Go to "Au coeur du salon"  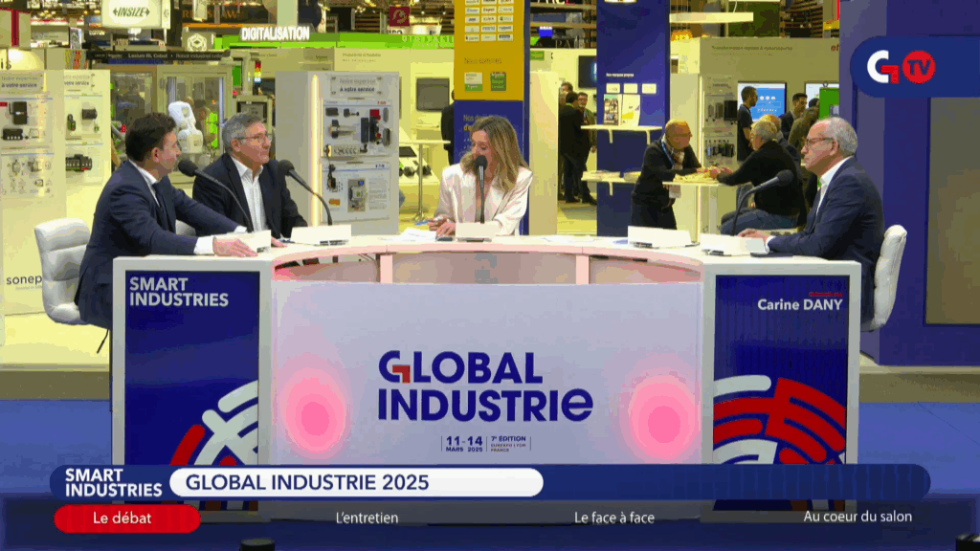pos(857,517)
